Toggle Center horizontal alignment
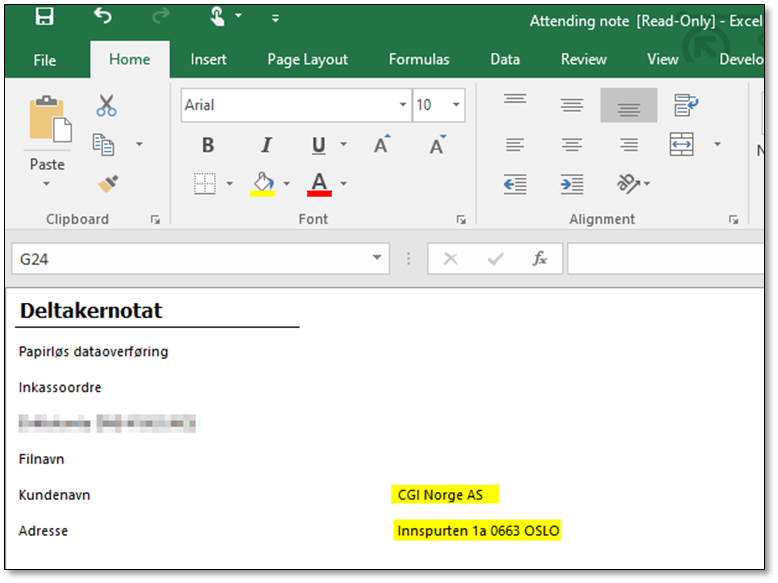Viewport: 778px width, 583px height. point(571,146)
